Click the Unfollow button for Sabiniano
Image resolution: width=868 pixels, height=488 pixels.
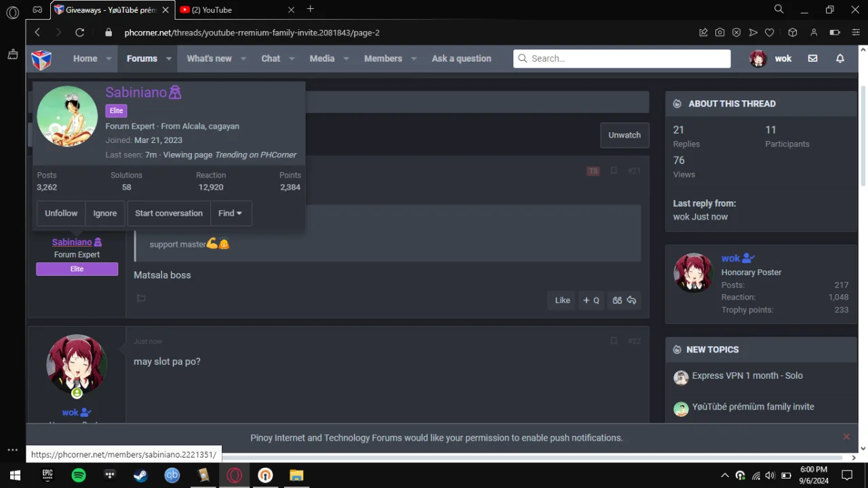tap(61, 213)
